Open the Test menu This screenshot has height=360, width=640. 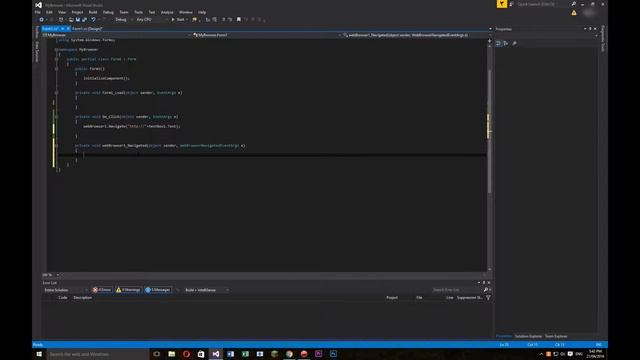click(x=151, y=12)
